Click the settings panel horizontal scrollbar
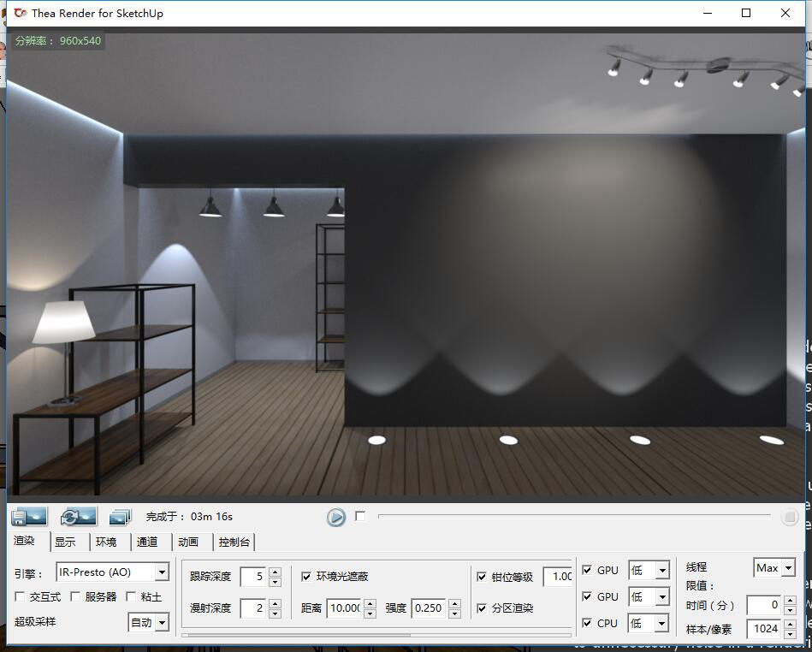 tap(376, 634)
